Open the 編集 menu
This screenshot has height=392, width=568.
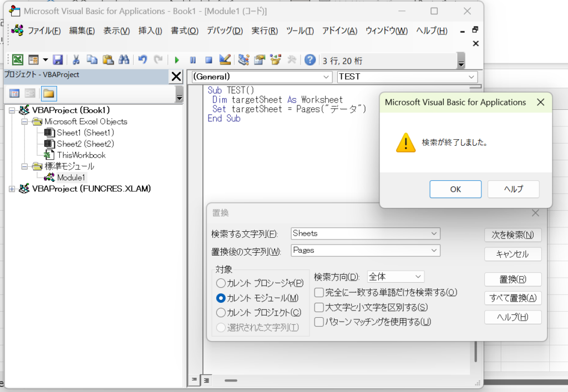82,30
